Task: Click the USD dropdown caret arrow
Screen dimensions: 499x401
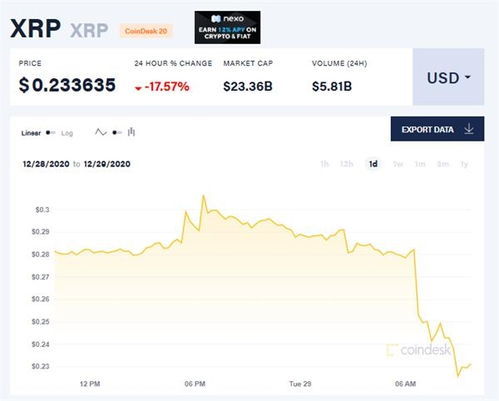Action: pyautogui.click(x=468, y=77)
